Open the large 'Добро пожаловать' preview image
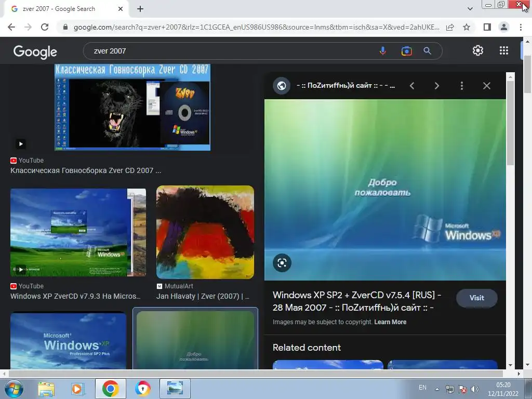This screenshot has width=532, height=399. click(385, 190)
